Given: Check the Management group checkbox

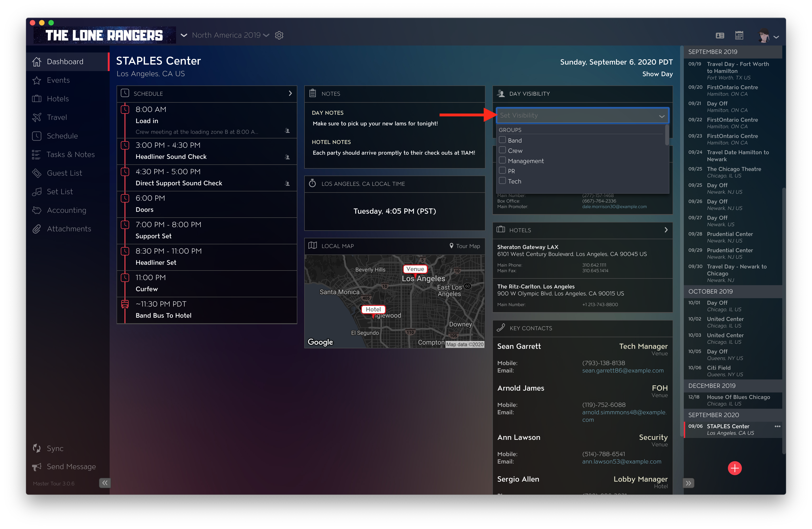Looking at the screenshot, I should point(502,160).
